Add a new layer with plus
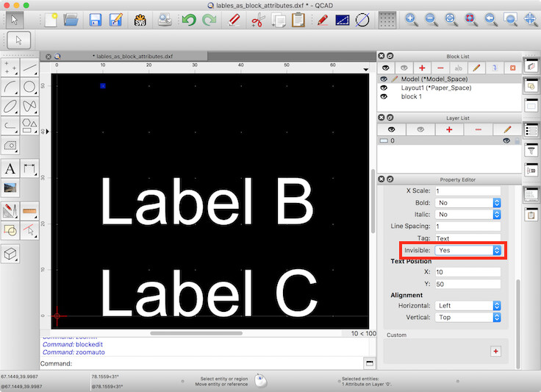The image size is (541, 392). 449,129
